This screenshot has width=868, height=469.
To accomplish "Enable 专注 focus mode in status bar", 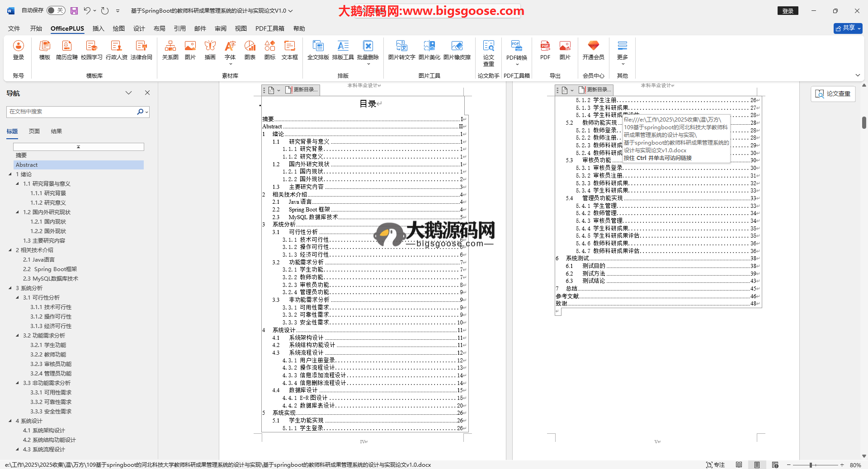I will point(715,465).
